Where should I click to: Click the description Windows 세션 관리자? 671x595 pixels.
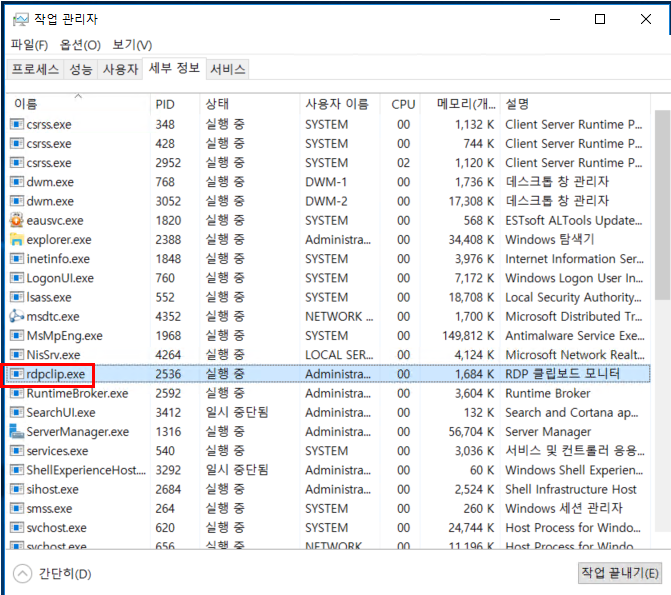click(x=564, y=508)
